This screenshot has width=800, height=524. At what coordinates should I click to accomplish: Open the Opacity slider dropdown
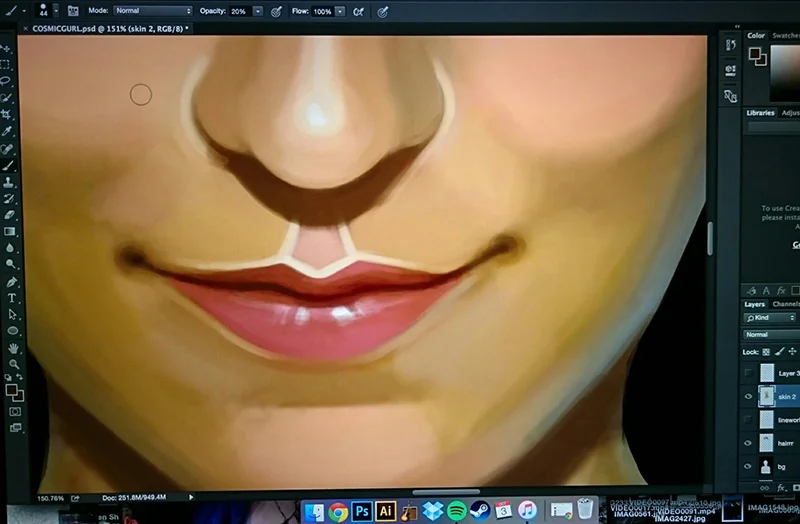coord(258,11)
